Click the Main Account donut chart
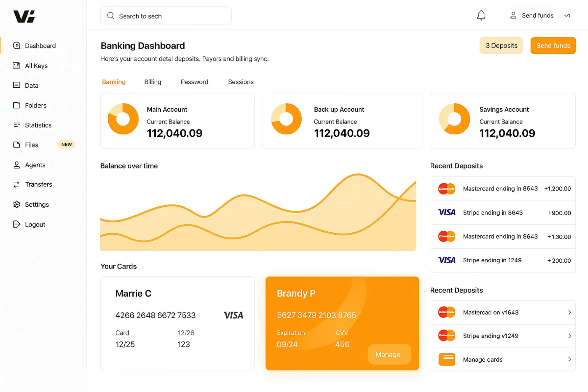Image resolution: width=588 pixels, height=392 pixels. click(x=123, y=119)
